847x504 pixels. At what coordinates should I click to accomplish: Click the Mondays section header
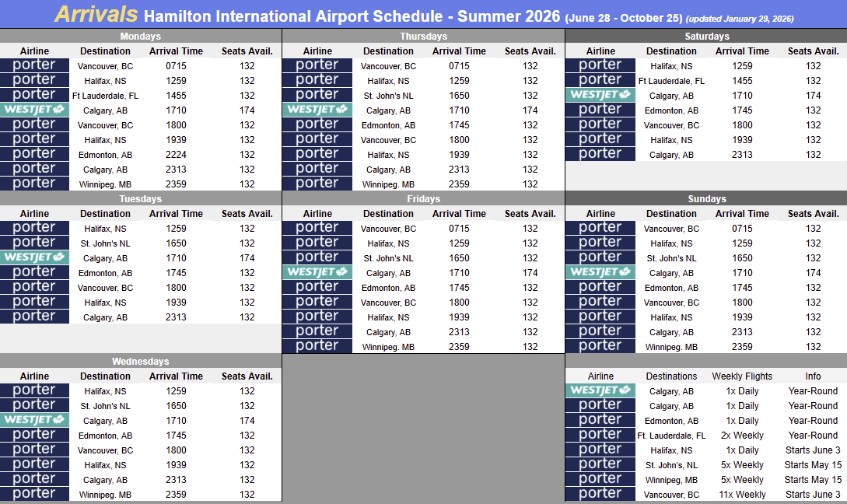(141, 37)
